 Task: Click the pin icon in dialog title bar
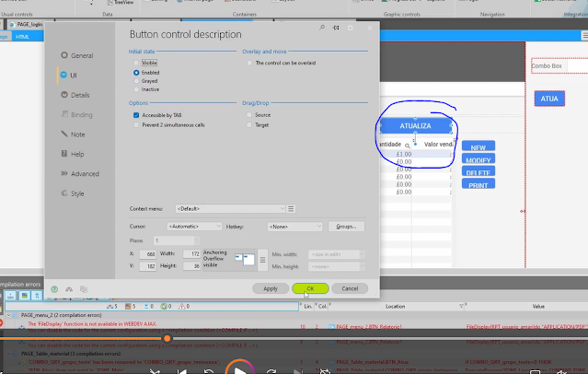coord(336,28)
